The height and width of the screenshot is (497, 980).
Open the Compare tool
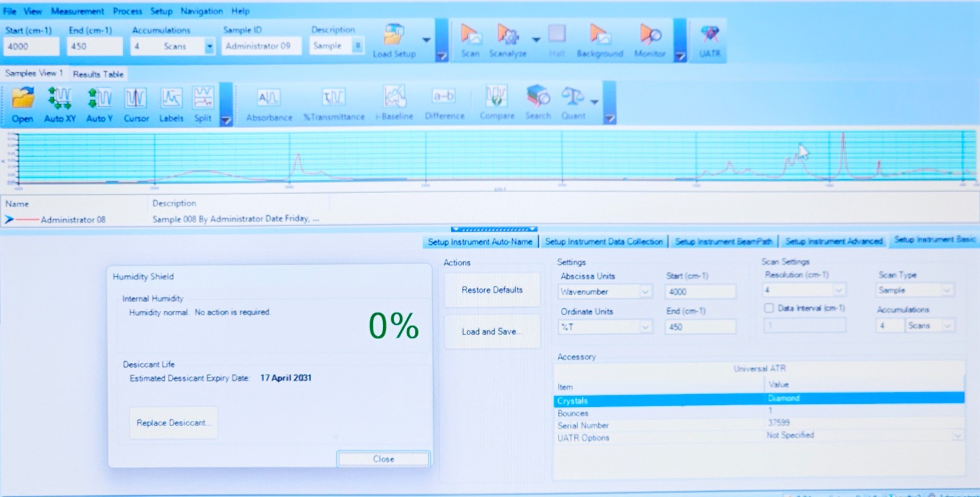(x=497, y=103)
